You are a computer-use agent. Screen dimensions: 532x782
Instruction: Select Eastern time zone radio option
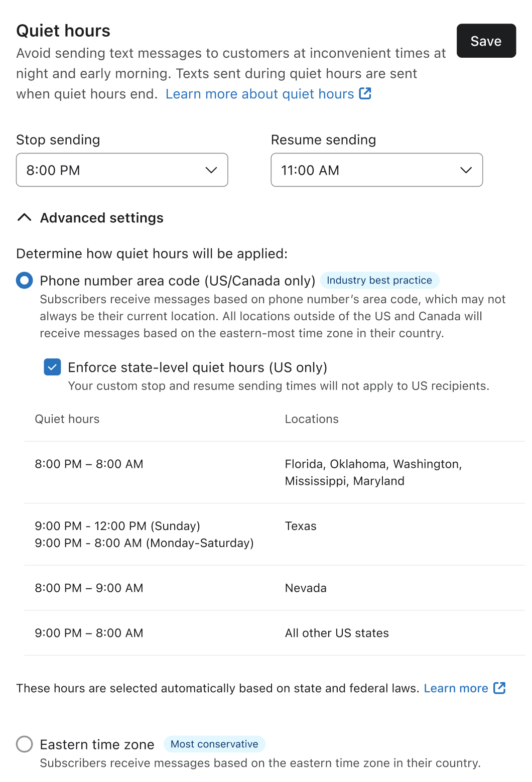(24, 744)
